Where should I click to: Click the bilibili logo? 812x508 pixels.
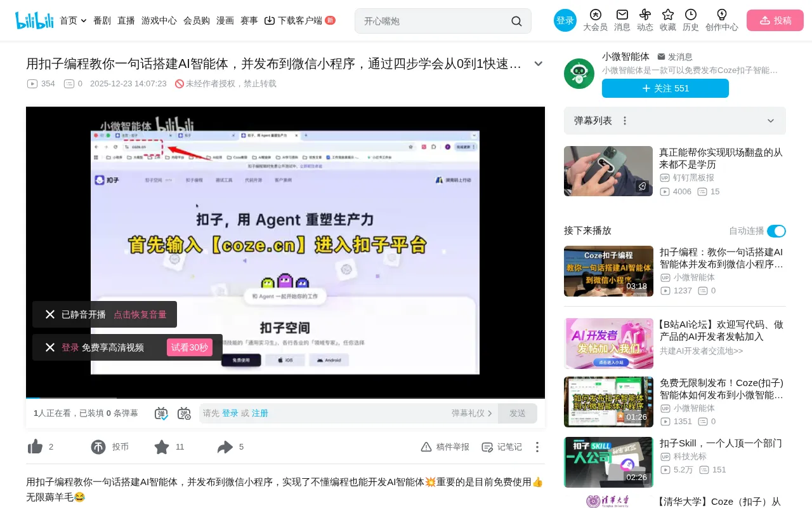34,20
